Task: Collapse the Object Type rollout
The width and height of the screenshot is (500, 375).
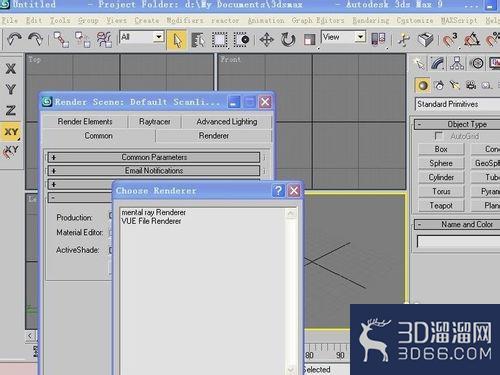Action: click(457, 125)
